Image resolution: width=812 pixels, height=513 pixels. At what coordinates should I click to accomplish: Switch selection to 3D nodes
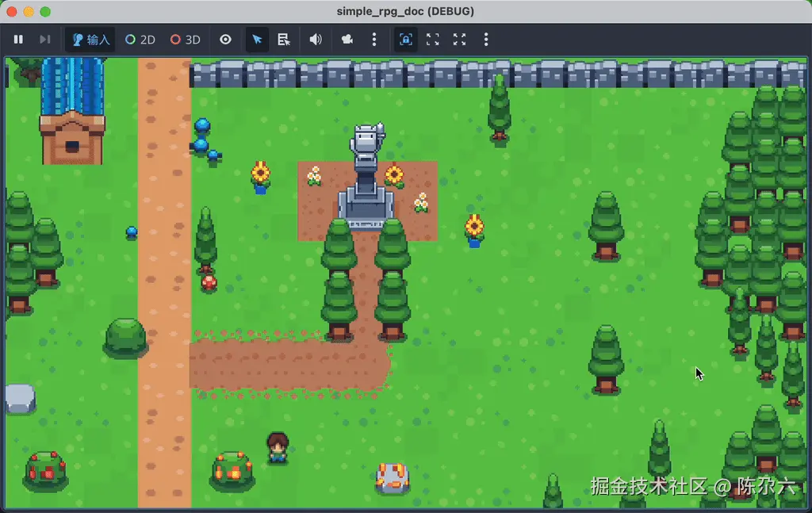186,40
